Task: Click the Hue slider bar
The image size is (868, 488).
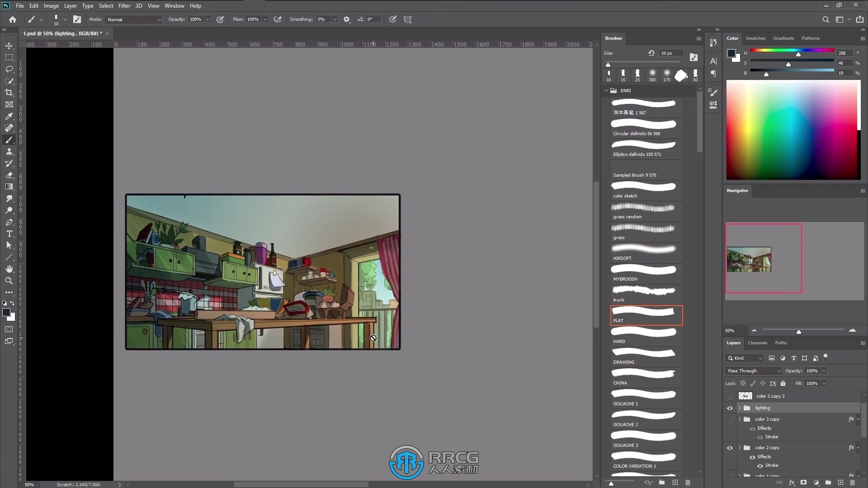Action: pyautogui.click(x=792, y=50)
